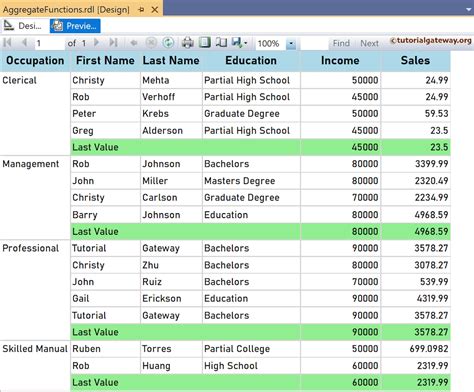Click the 100% zoom combo box
This screenshot has height=392, width=474.
coord(276,43)
